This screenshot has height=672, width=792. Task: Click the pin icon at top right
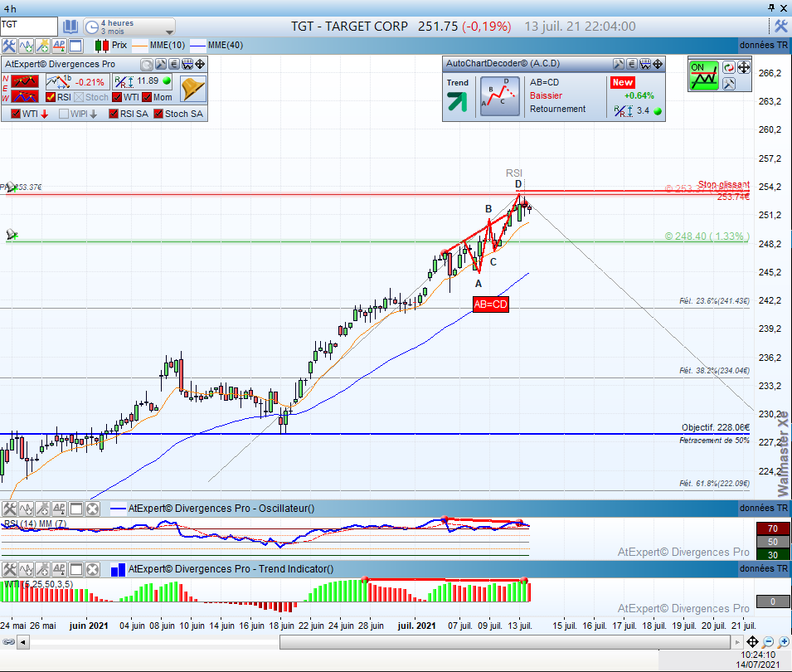tap(771, 7)
